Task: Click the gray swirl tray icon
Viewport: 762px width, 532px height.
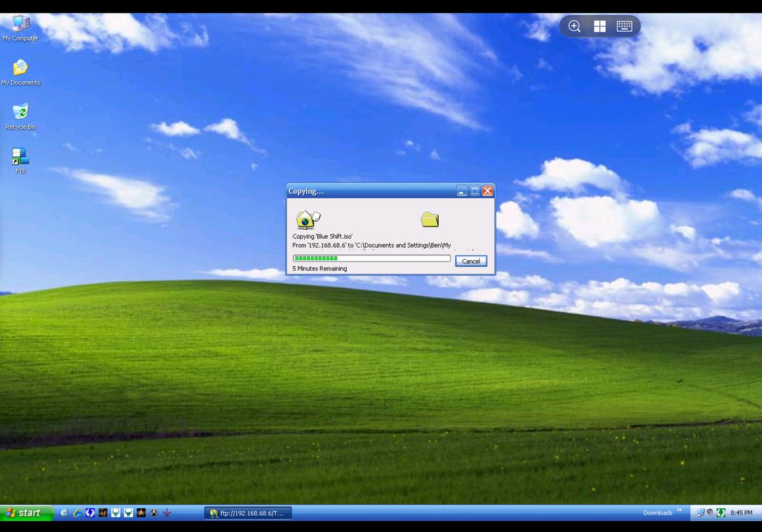Action: tap(710, 513)
